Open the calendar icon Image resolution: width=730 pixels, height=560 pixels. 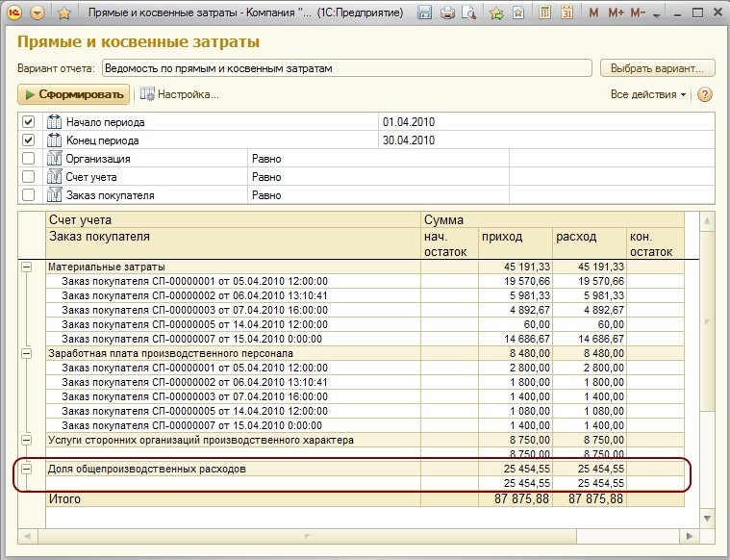[x=566, y=13]
